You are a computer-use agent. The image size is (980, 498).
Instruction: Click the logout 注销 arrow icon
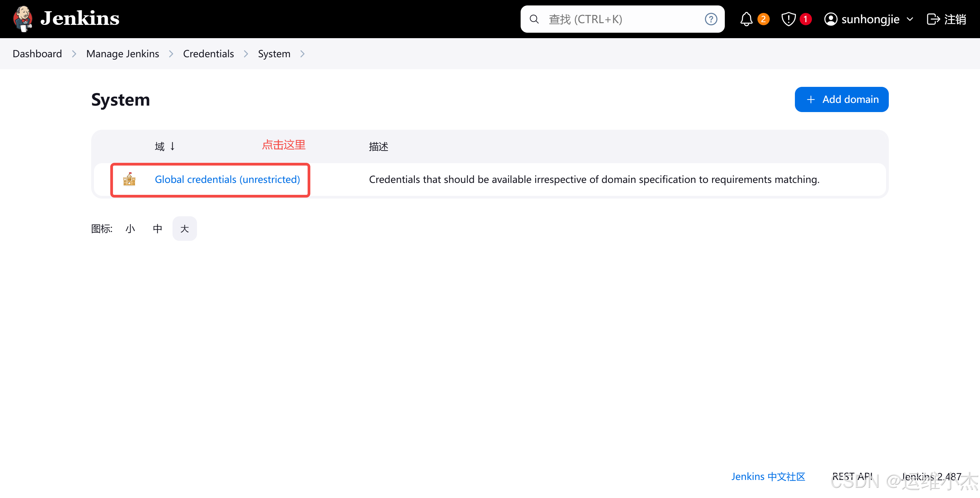pos(933,19)
